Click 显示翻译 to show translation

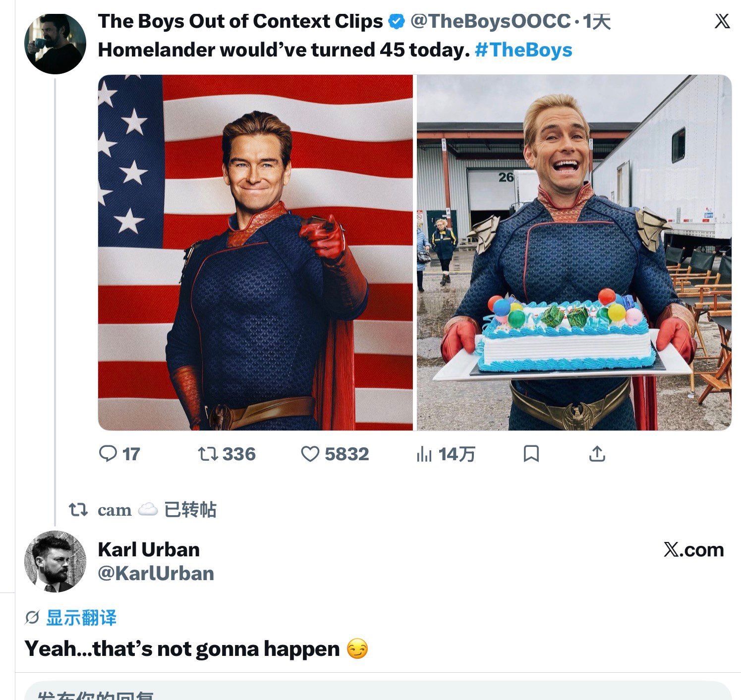81,618
